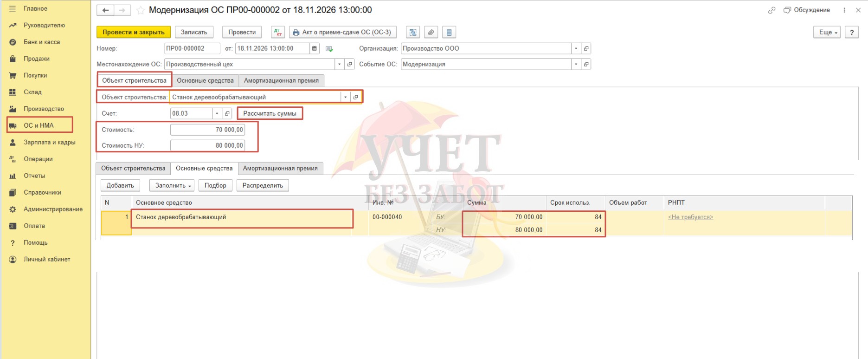Switch to upper Амортизационная премия tab
This screenshot has height=359, width=868.
pos(281,80)
